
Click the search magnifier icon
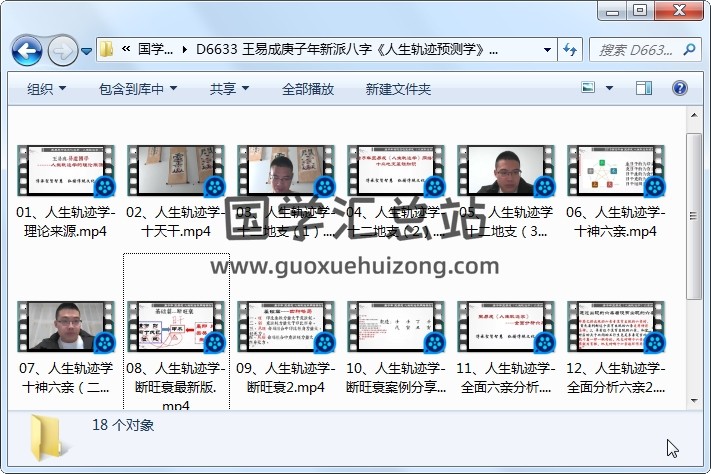pyautogui.click(x=684, y=49)
